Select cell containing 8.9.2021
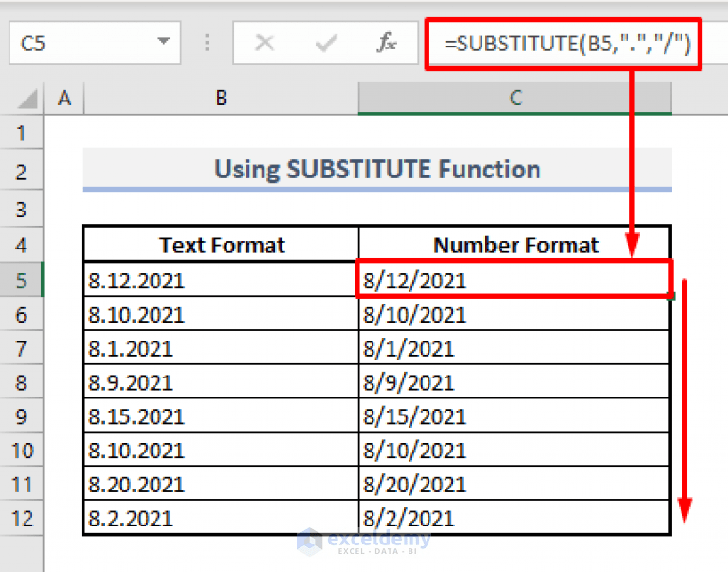The width and height of the screenshot is (728, 572). [x=222, y=382]
